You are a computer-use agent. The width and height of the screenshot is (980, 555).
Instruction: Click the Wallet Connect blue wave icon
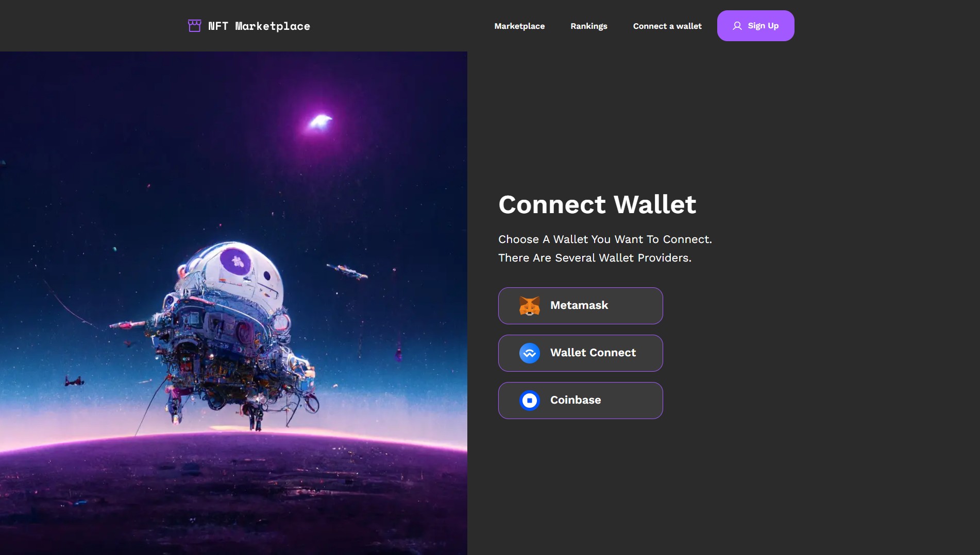(x=529, y=353)
